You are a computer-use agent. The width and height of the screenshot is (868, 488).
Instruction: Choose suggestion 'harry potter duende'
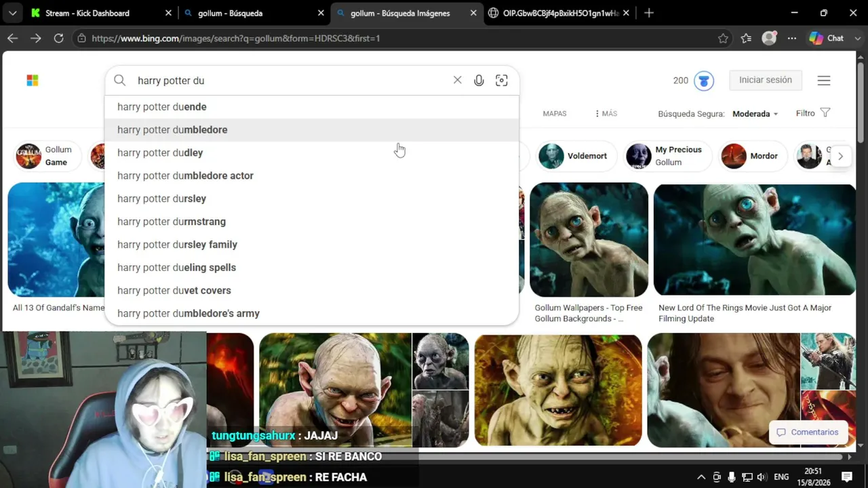(x=312, y=107)
